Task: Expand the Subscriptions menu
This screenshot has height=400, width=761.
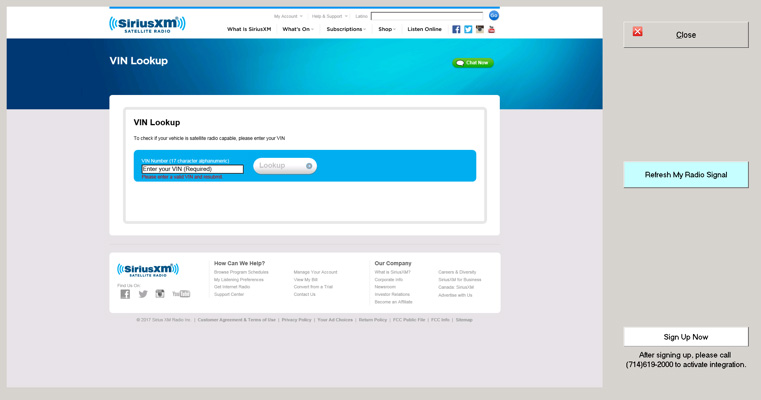Action: [346, 29]
